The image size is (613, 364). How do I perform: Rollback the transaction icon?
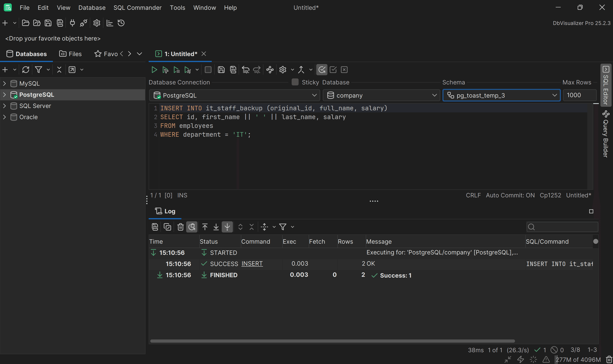point(344,70)
